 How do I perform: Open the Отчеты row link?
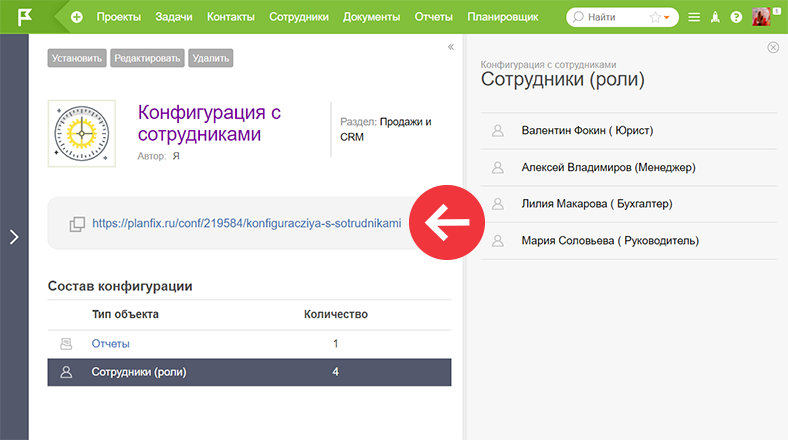pyautogui.click(x=111, y=344)
